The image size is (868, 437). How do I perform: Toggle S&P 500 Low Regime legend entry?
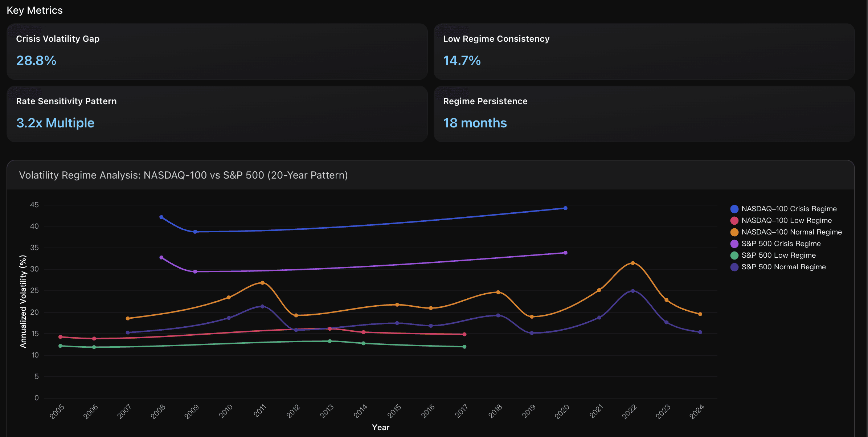point(773,255)
